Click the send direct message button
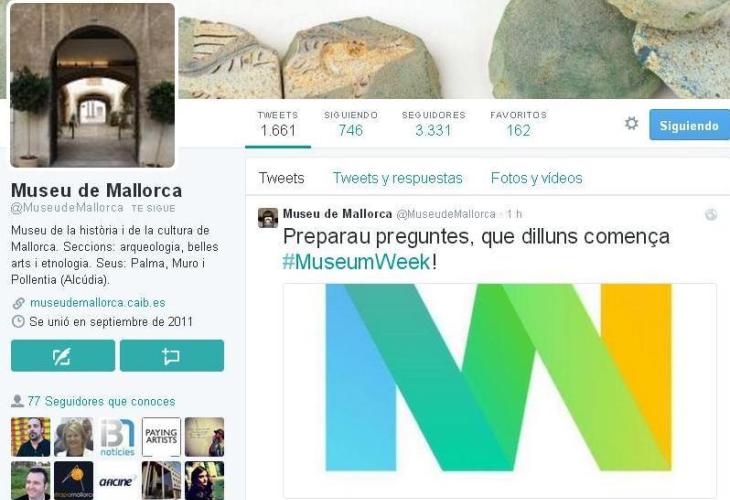 pos(172,356)
